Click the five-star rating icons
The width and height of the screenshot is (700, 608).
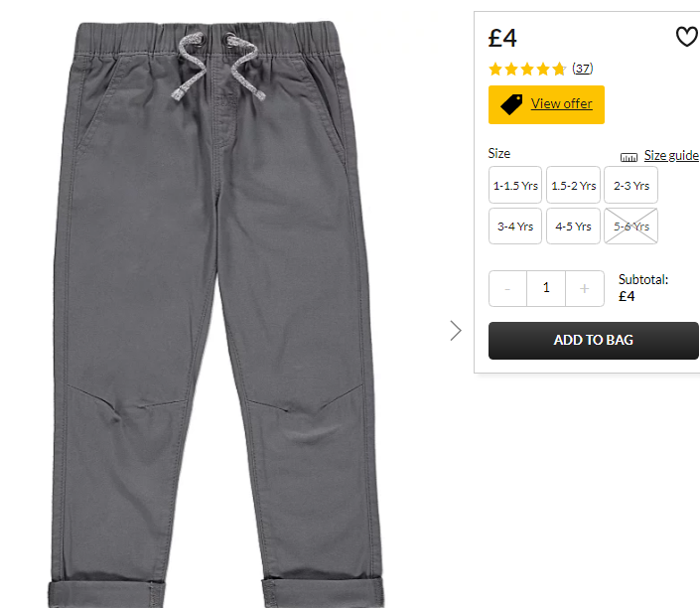pos(527,70)
